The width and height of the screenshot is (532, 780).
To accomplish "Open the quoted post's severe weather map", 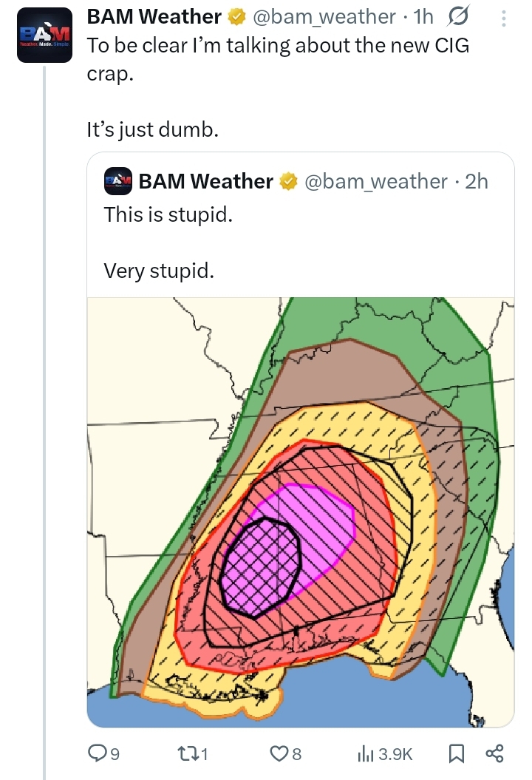I will (300, 512).
